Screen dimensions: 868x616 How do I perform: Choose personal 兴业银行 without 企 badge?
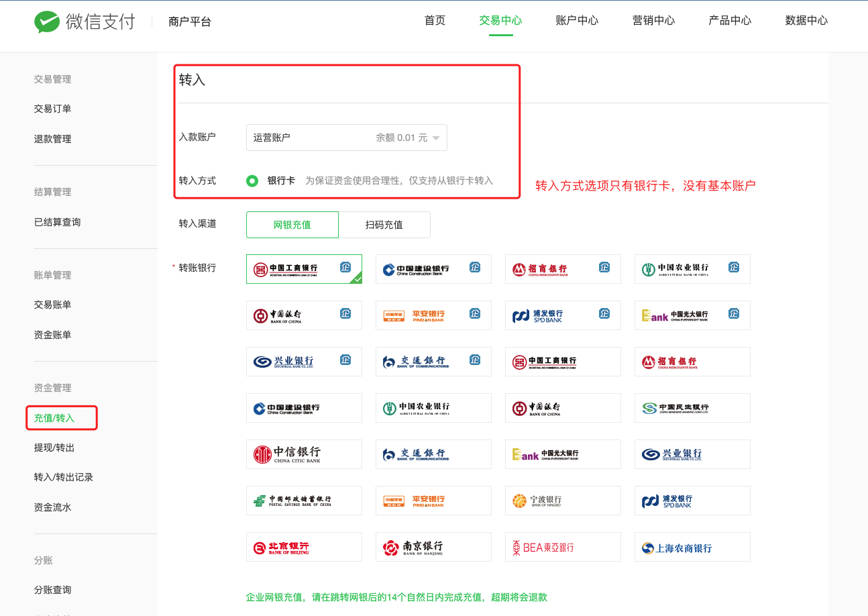tap(692, 454)
